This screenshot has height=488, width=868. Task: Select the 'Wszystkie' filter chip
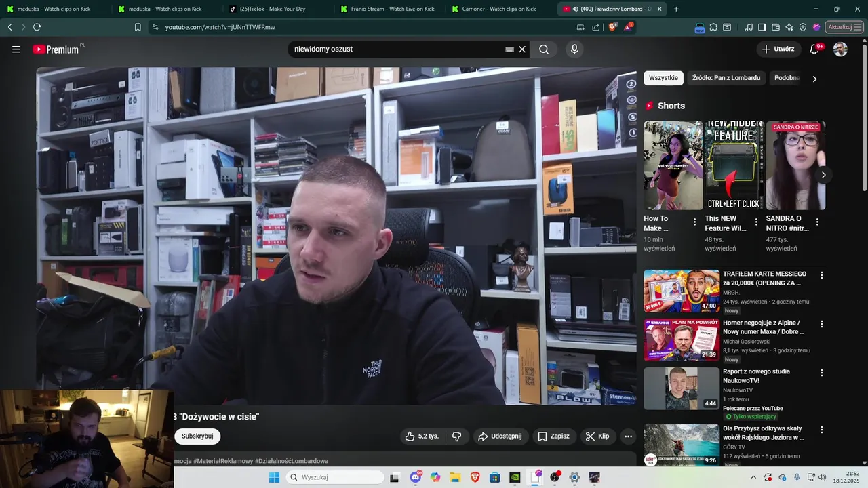[663, 78]
